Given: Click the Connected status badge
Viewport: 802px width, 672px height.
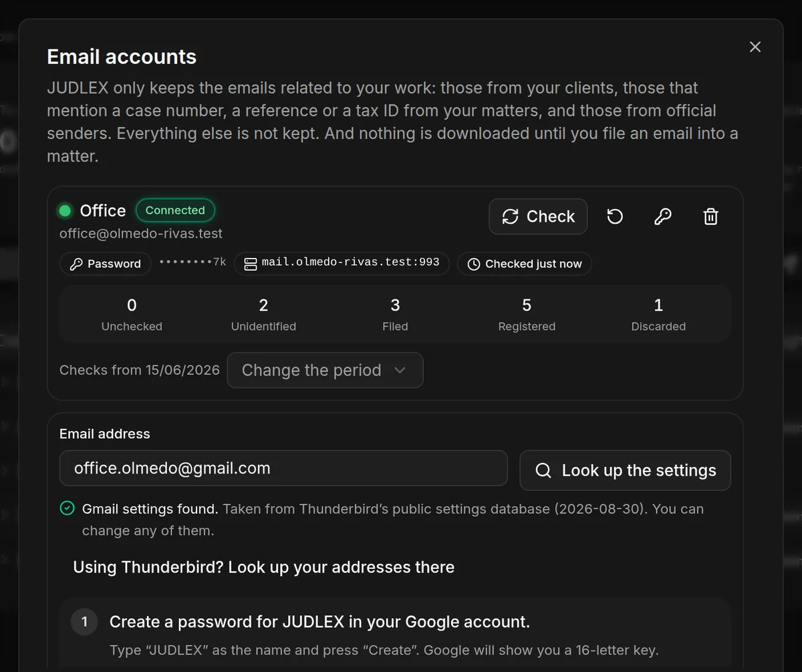Looking at the screenshot, I should [x=175, y=210].
